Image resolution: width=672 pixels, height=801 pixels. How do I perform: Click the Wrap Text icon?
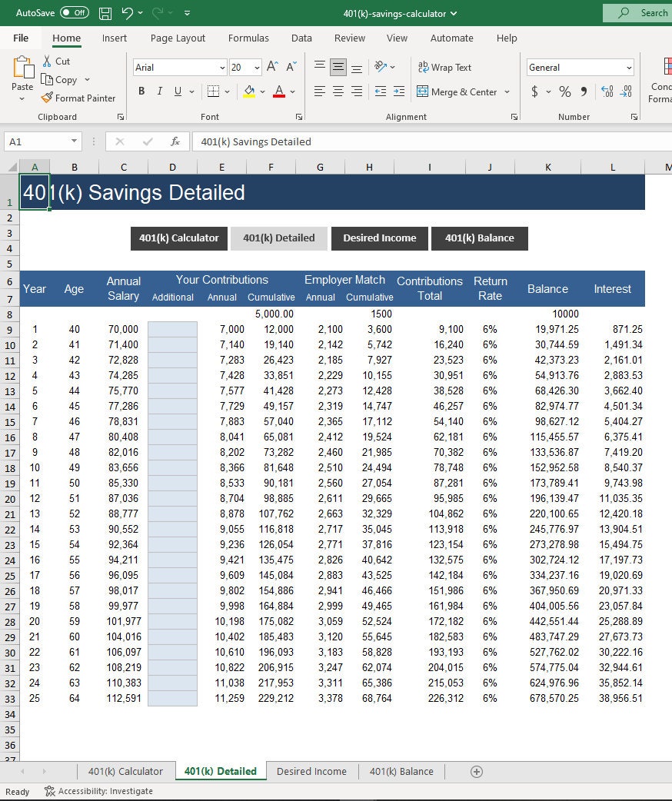point(425,67)
